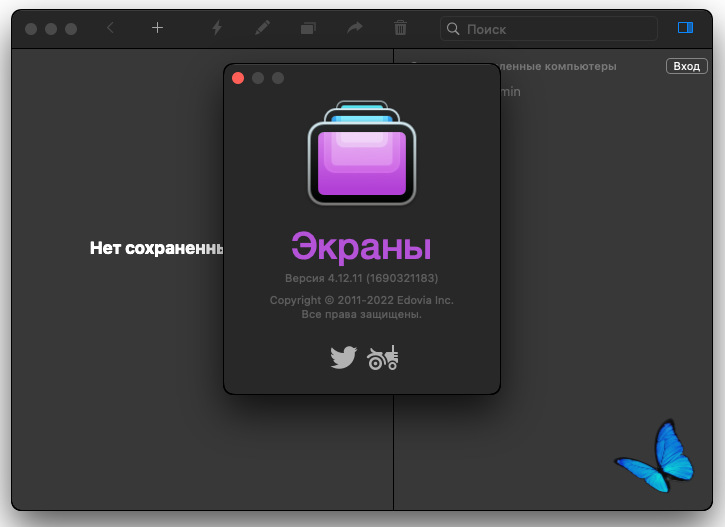The width and height of the screenshot is (725, 527).
Task: Click the vertical divider between the panels
Action: click(x=393, y=452)
